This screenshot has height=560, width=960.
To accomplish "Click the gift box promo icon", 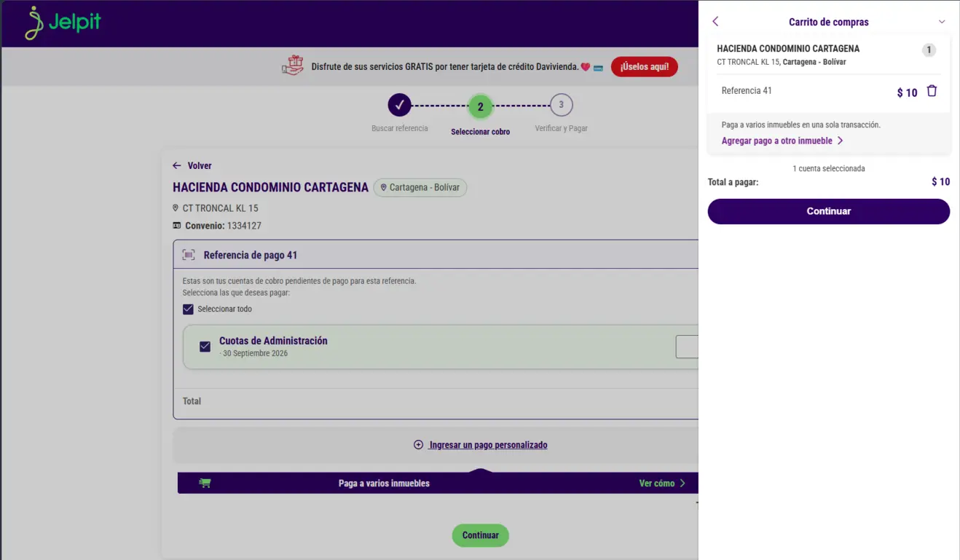I will (293, 66).
